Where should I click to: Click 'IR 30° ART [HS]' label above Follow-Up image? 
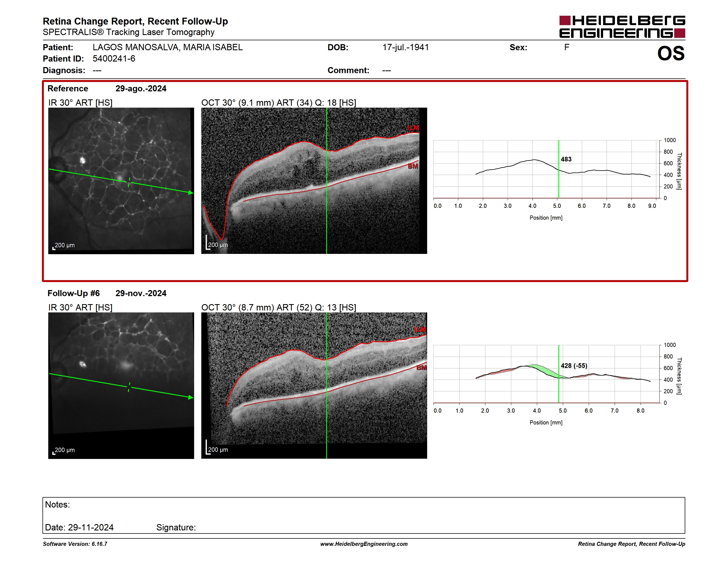click(x=80, y=307)
